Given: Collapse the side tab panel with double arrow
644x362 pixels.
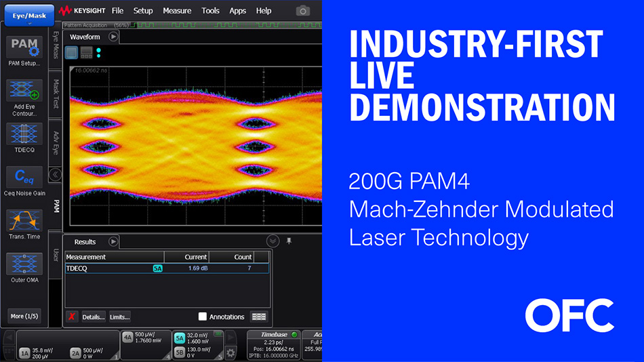Looking at the screenshot, I should pos(56,174).
